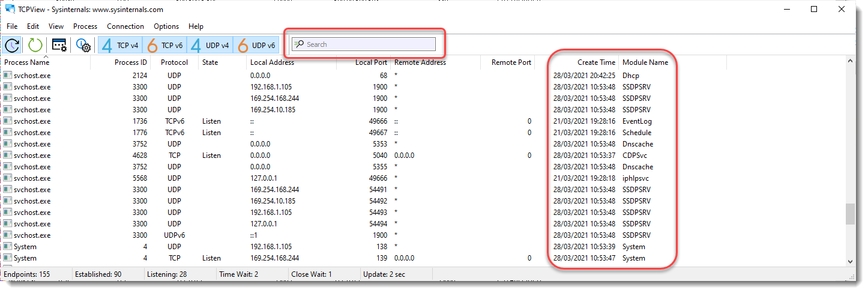Viewport: 868px width, 293px height.
Task: Click create time 28/03/2021 20:42:25
Action: [x=584, y=76]
